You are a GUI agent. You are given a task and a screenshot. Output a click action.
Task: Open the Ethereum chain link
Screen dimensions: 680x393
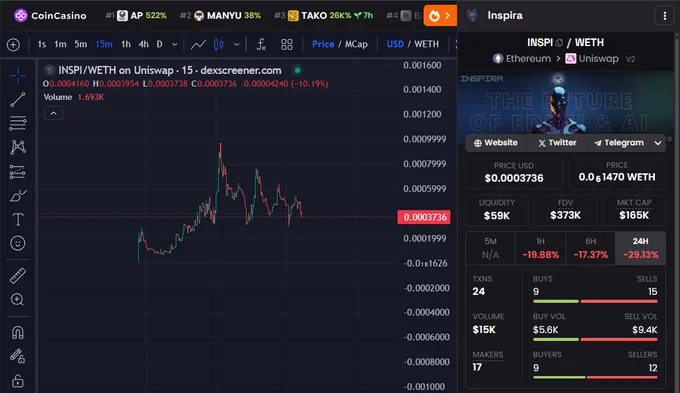tap(522, 59)
